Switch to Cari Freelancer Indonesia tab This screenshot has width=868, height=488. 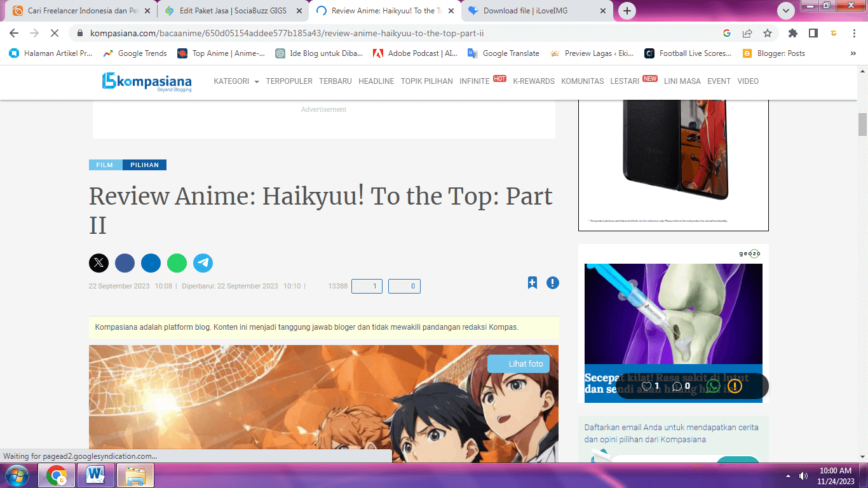(83, 11)
